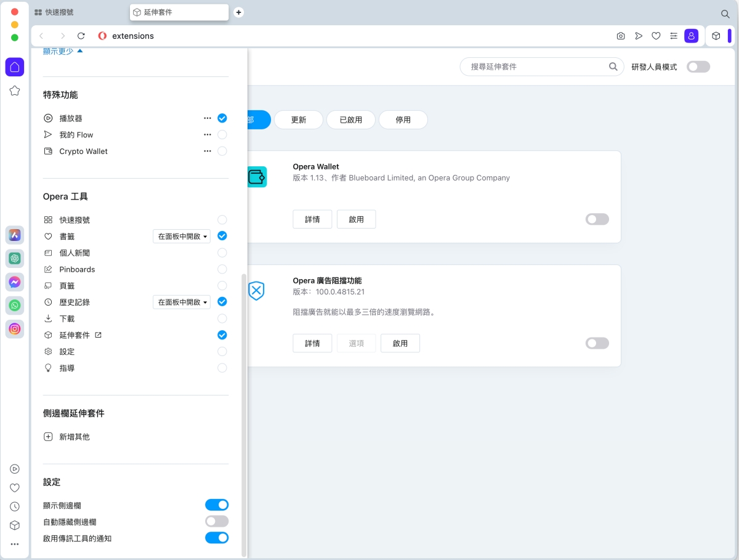Open WhatsApp in the sidebar
This screenshot has height=560, width=739.
coord(15,306)
